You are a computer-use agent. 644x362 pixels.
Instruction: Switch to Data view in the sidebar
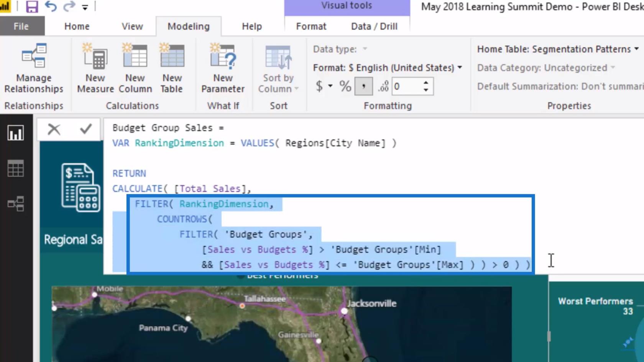point(16,168)
